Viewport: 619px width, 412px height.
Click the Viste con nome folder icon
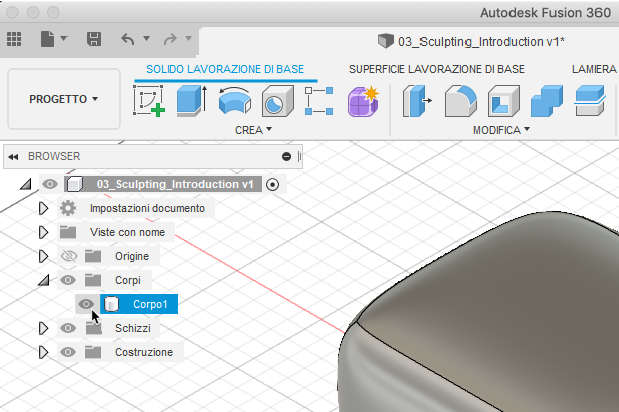68,232
